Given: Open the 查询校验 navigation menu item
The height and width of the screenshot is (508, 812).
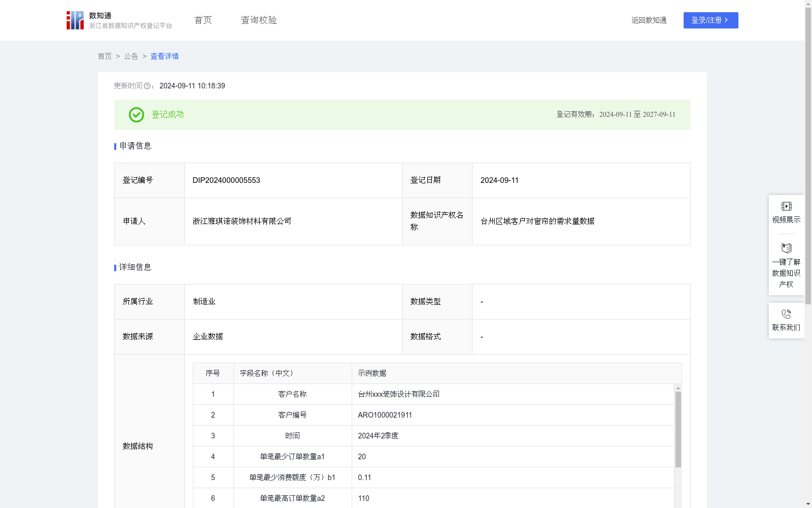Looking at the screenshot, I should pyautogui.click(x=259, y=20).
